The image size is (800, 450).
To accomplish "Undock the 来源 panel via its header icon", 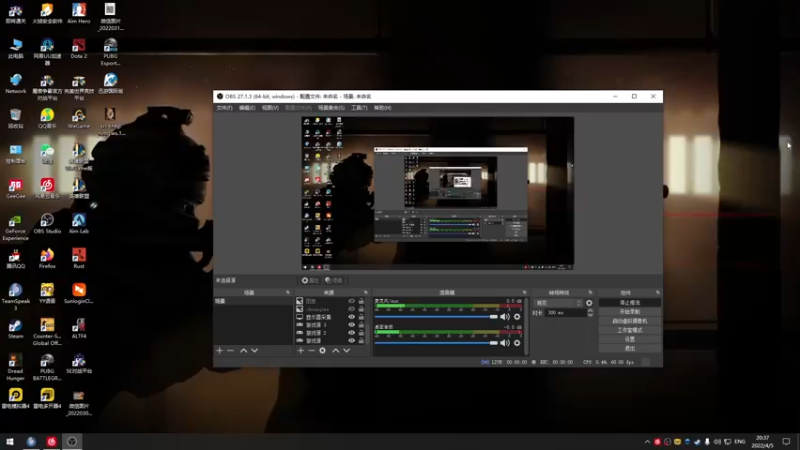I will tap(365, 293).
